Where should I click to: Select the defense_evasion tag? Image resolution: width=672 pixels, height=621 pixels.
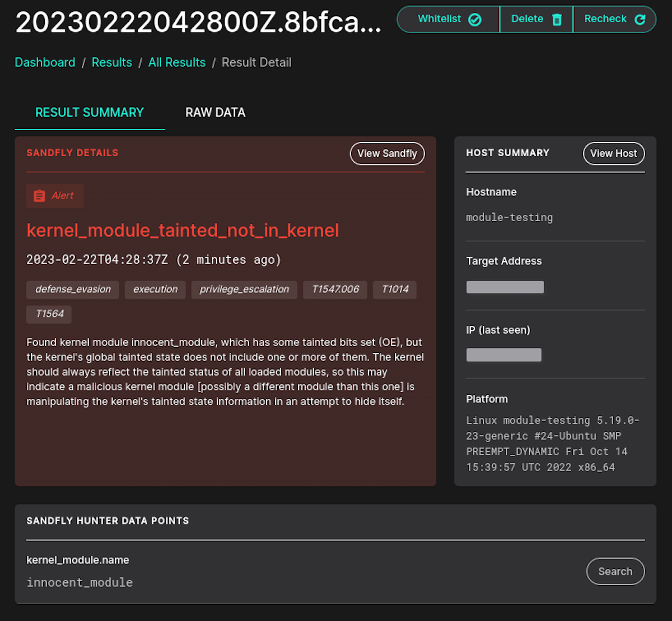pos(72,290)
